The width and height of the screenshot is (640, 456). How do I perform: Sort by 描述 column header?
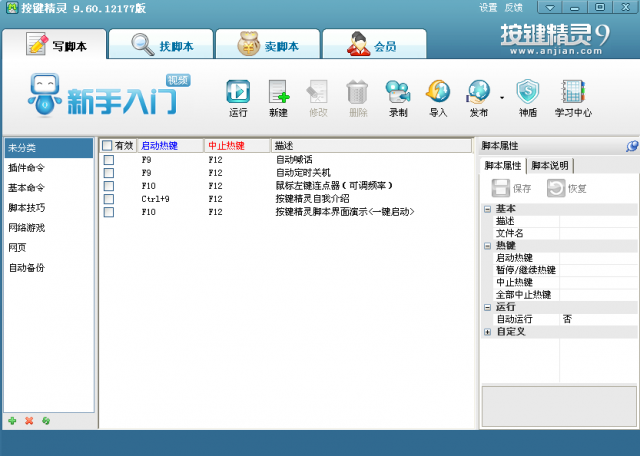pyautogui.click(x=371, y=146)
